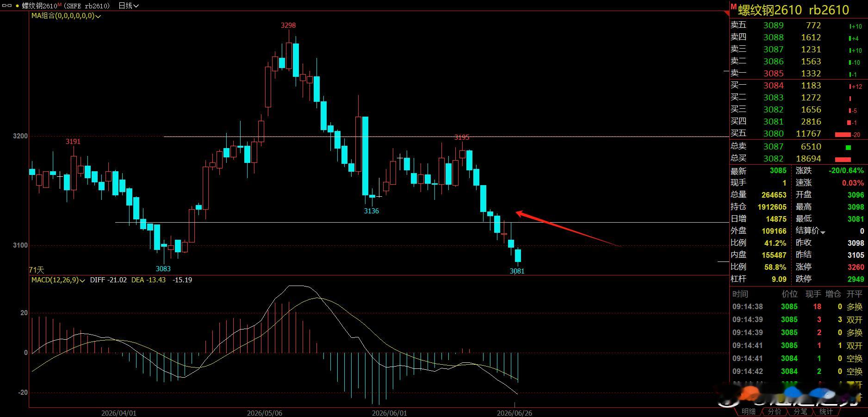Click the 09:14:38 trade row in the tick list
This screenshot has width=868, height=417.
point(798,307)
